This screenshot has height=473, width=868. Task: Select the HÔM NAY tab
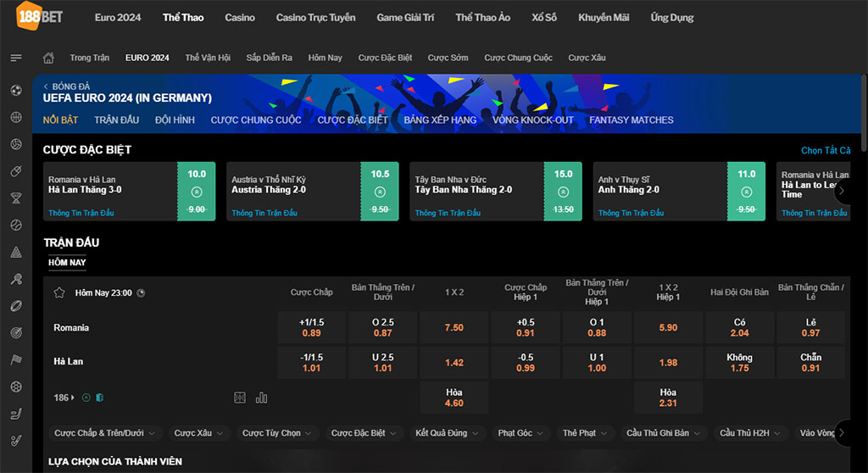pos(67,263)
